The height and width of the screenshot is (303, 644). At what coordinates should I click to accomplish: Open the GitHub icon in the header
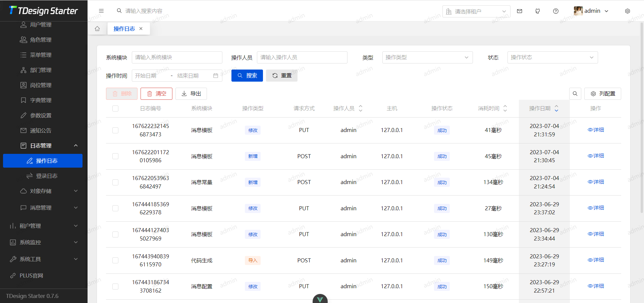point(537,11)
